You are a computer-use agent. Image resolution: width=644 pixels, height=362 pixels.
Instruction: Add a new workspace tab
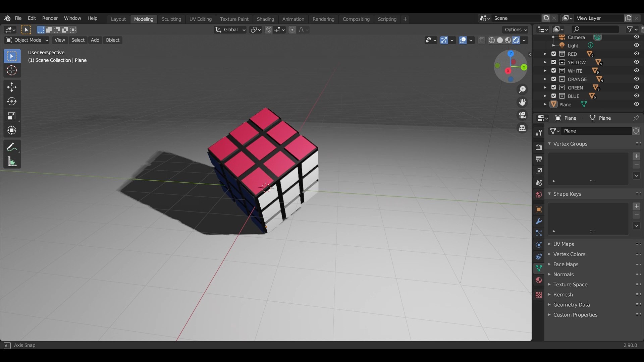point(405,19)
